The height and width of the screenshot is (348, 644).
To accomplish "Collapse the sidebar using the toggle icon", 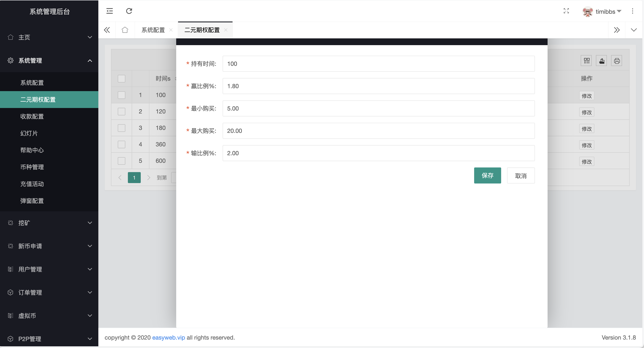I will pos(109,11).
